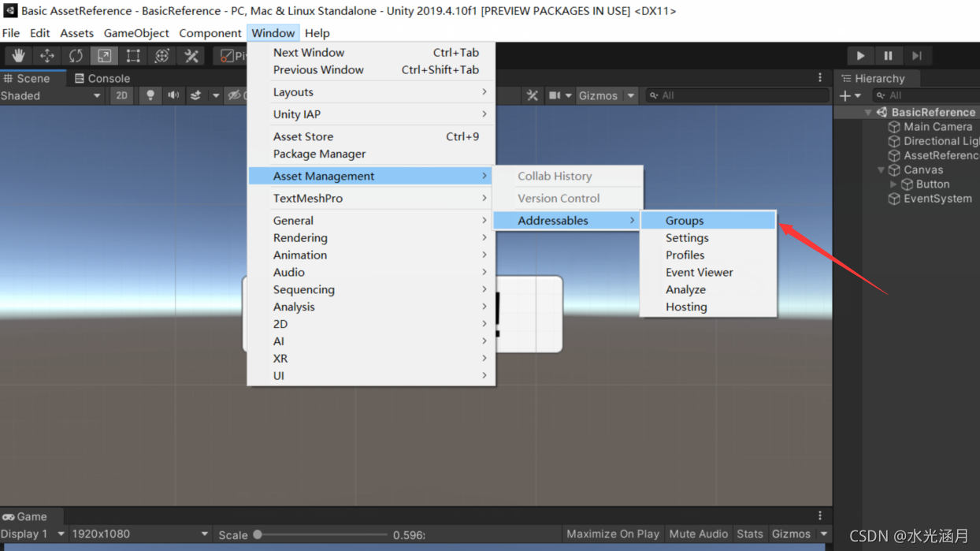This screenshot has width=980, height=551.
Task: Toggle Maximize On Play
Action: (613, 534)
